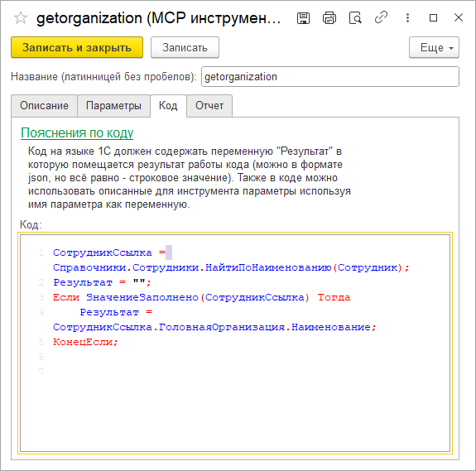Click the Записать и закрыть button
Screen dimensions: 476x471
[77, 47]
